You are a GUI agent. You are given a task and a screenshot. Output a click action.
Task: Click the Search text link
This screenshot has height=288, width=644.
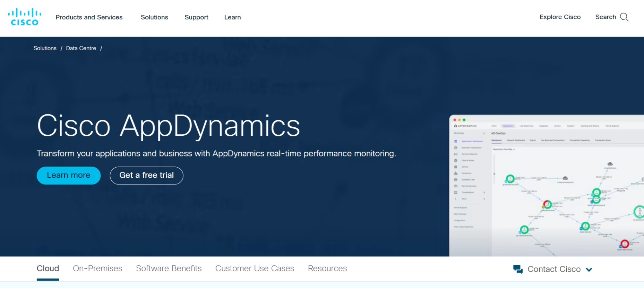click(606, 17)
